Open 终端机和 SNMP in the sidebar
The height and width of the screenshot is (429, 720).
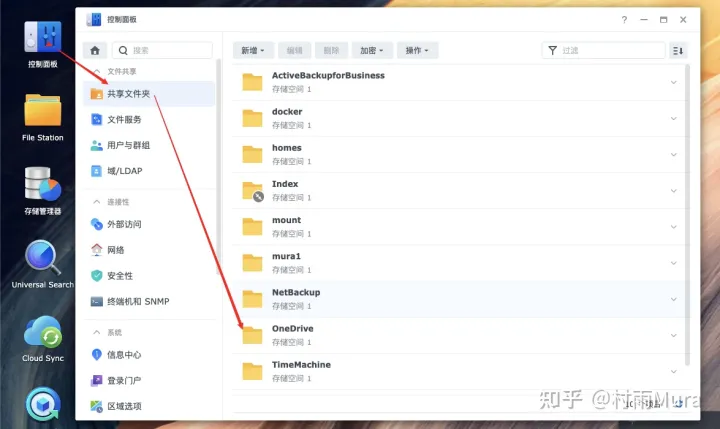click(x=149, y=301)
